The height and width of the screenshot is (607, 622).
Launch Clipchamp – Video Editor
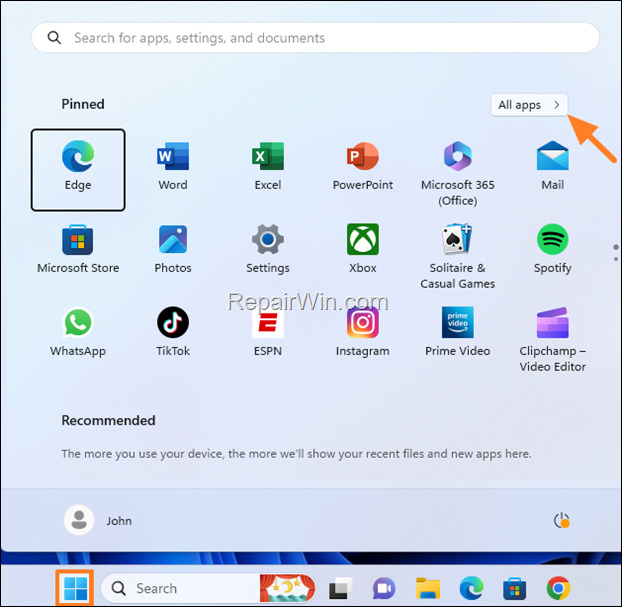point(553,339)
